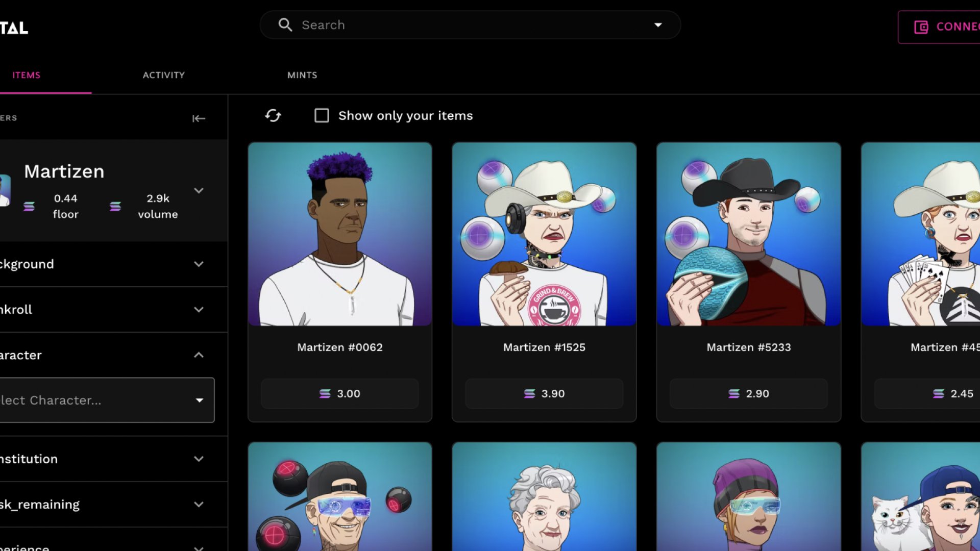Click the Connect wallet button
This screenshot has height=551, width=980.
(x=939, y=27)
